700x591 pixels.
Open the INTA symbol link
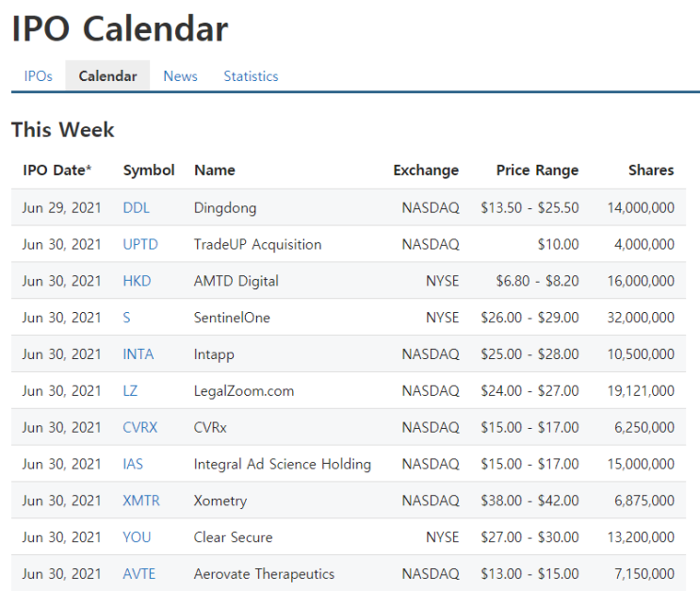[138, 354]
